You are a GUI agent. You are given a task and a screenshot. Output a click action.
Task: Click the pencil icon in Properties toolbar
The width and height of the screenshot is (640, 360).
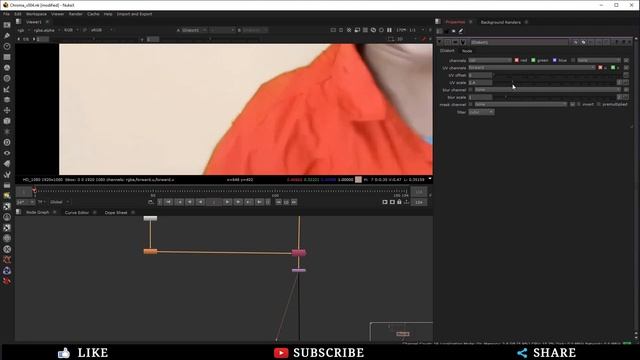461,31
